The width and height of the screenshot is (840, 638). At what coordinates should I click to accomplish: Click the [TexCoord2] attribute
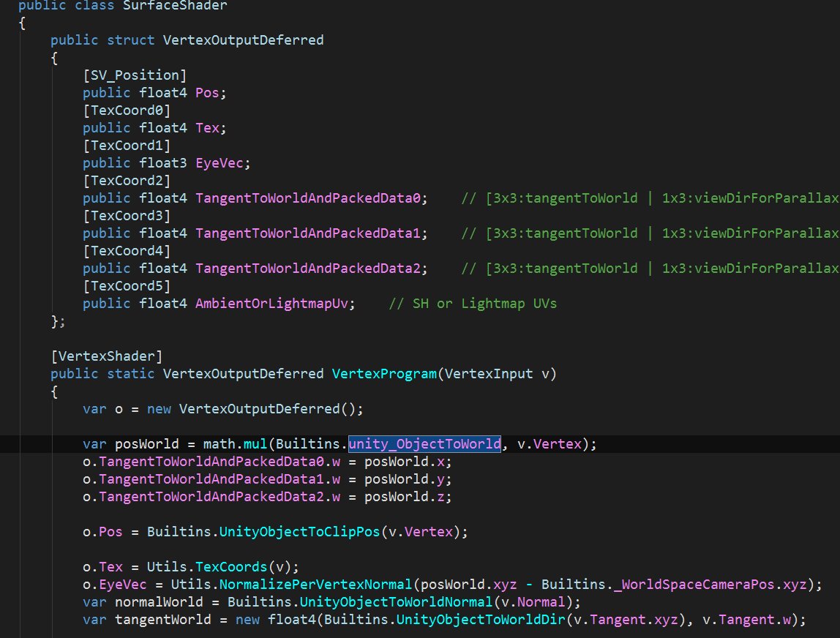(127, 181)
